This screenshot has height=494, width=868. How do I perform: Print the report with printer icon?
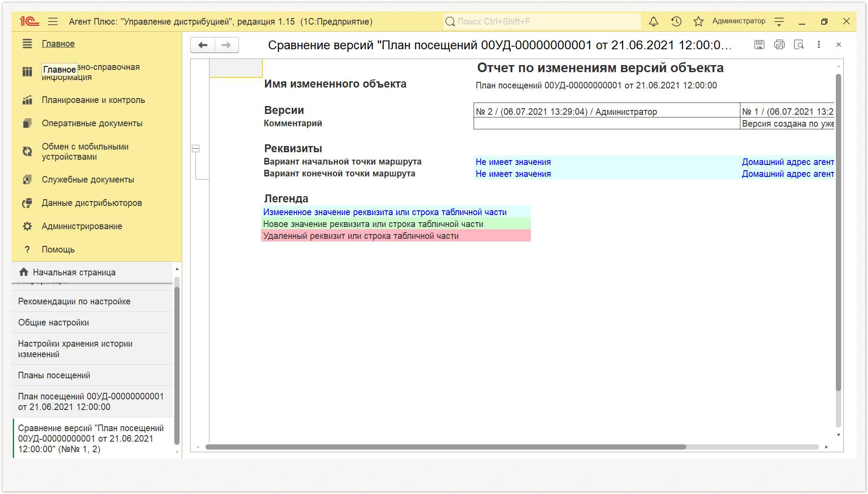pos(779,44)
